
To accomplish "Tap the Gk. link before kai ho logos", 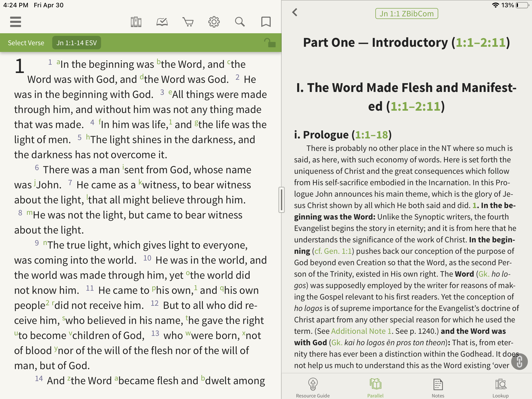I will pyautogui.click(x=337, y=343).
